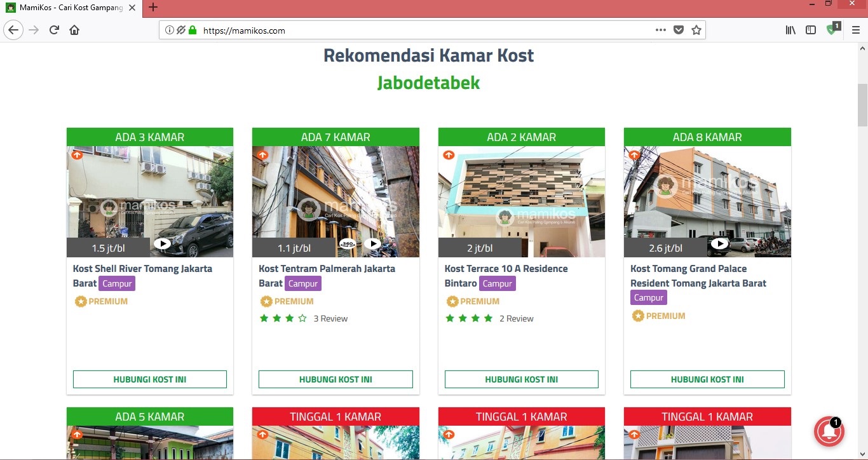This screenshot has width=868, height=460.
Task: Open a new browser tab
Action: point(153,8)
